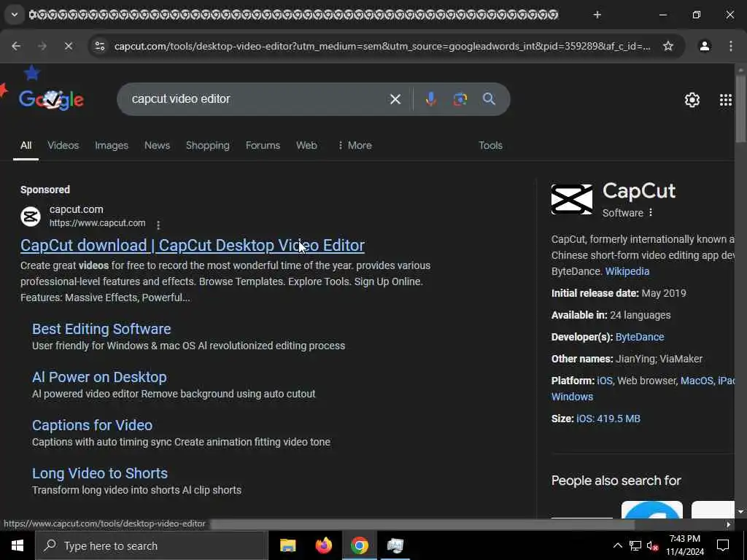Screen dimensions: 747x560
Task: Switch to the Shopping tab
Action: pyautogui.click(x=208, y=146)
